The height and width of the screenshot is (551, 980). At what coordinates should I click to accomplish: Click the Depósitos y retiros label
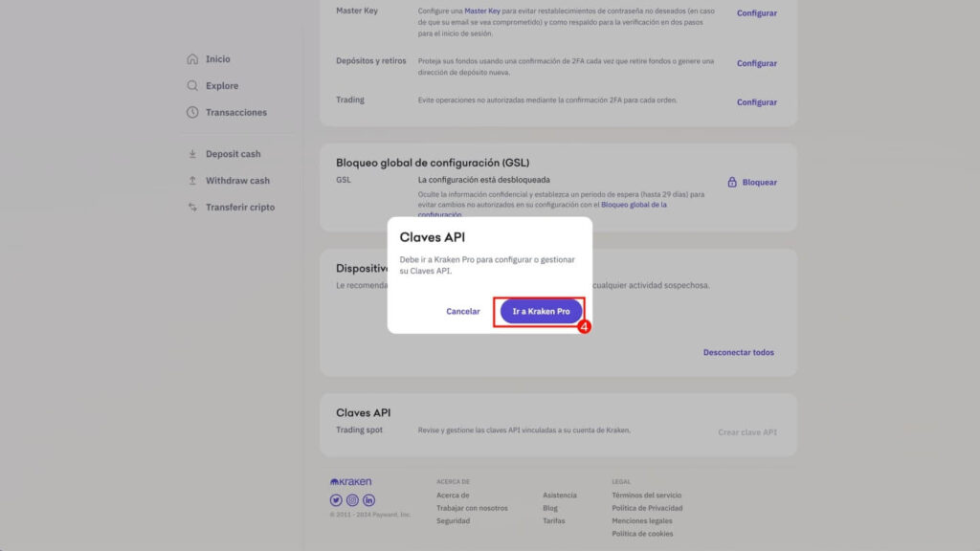tap(370, 60)
